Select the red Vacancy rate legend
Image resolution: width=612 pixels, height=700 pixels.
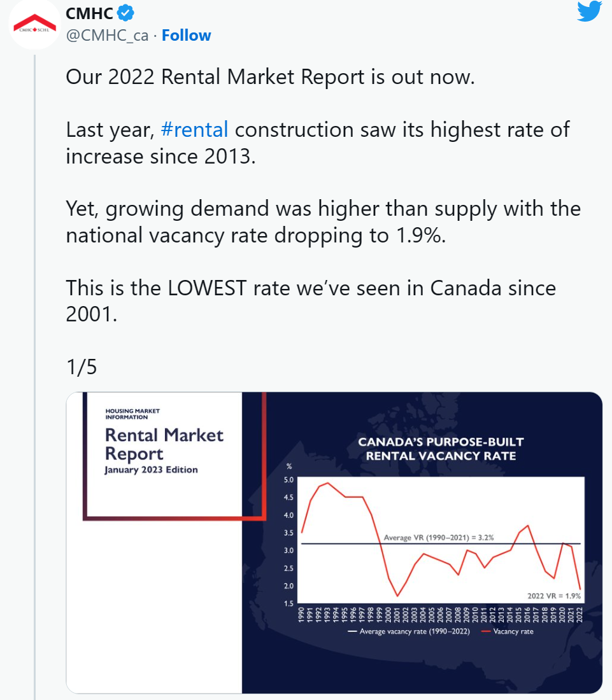coord(508,631)
